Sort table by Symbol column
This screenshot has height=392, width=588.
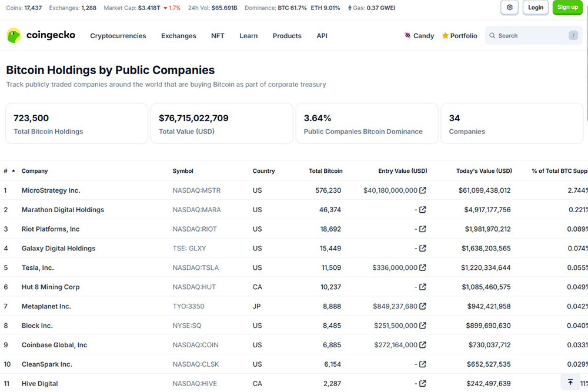[x=183, y=171]
